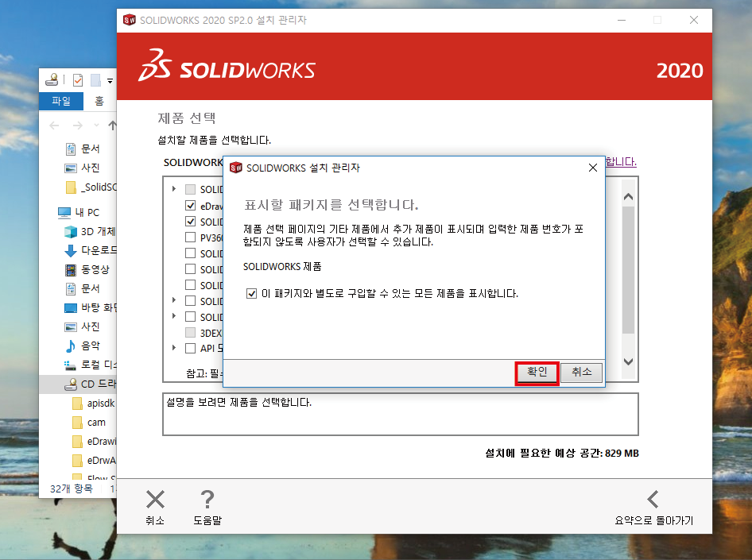Uncheck the show all purchasable products checkbox
This screenshot has height=560, width=752.
251,293
